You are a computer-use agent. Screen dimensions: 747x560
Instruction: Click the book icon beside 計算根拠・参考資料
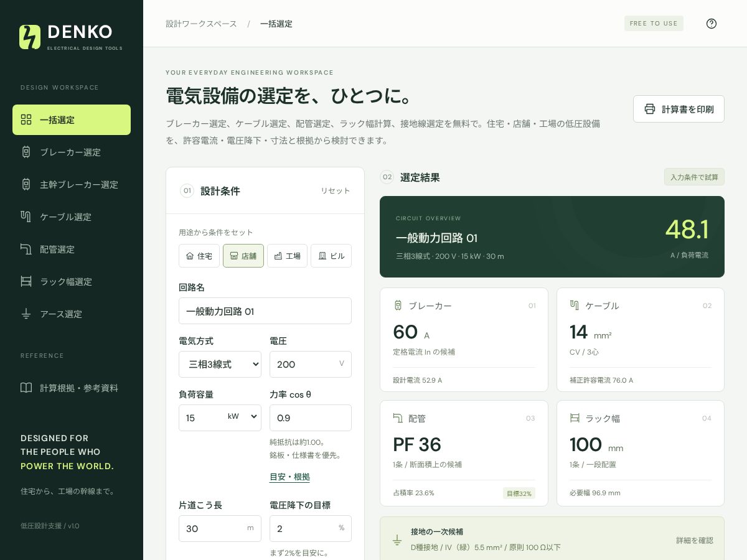(26, 388)
